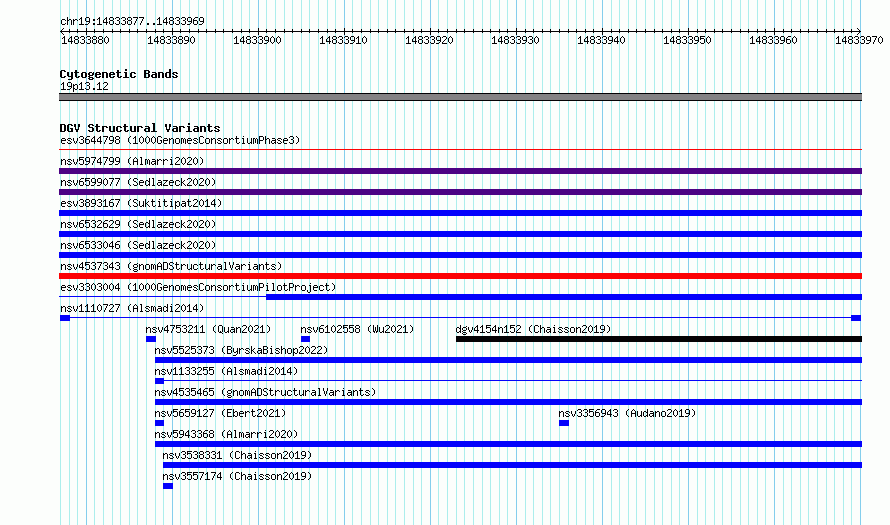Click ruler position 14833960
Viewport: 890px width, 525px height.
coord(773,40)
